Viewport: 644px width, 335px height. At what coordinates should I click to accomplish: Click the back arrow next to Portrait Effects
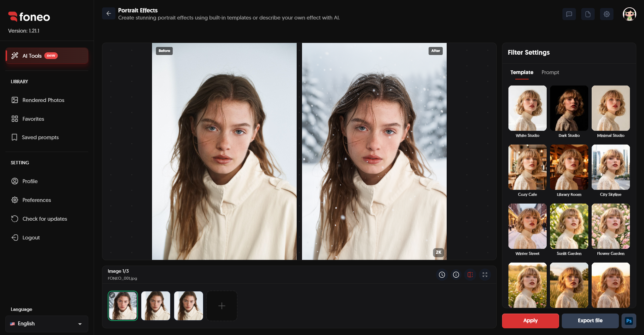pos(108,14)
